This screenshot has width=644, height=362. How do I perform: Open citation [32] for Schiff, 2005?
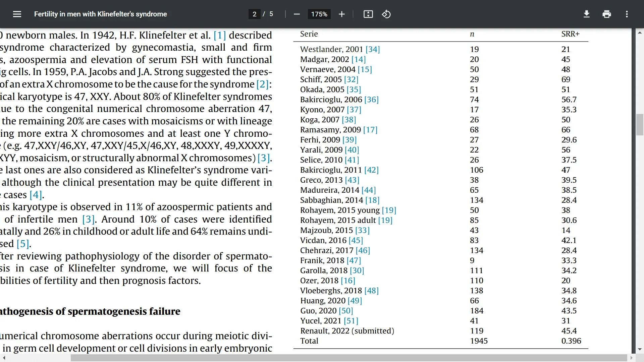[x=351, y=79]
